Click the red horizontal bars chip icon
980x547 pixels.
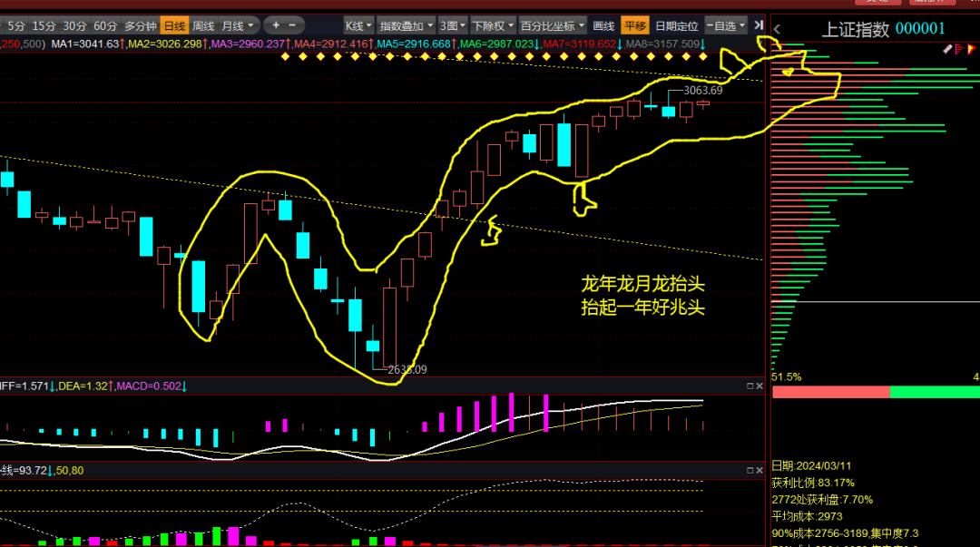tap(959, 49)
